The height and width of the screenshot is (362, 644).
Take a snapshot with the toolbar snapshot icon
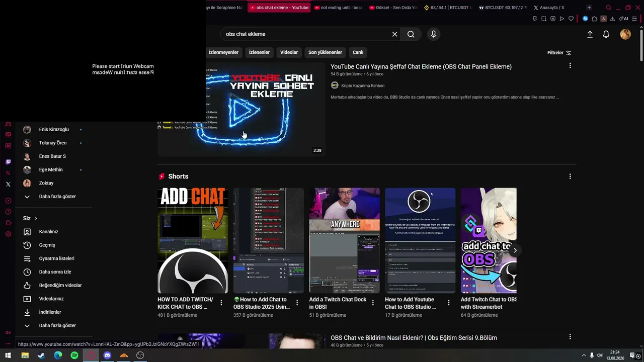click(543, 19)
